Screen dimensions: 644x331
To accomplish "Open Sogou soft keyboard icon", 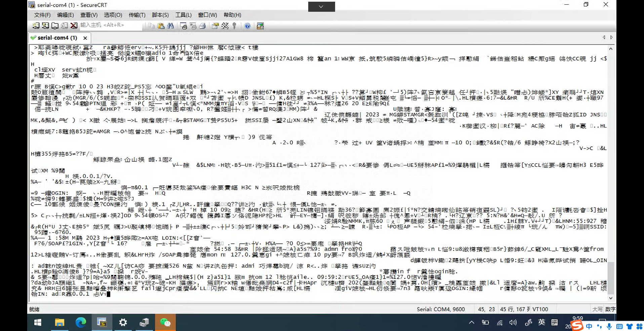I will (619, 326).
